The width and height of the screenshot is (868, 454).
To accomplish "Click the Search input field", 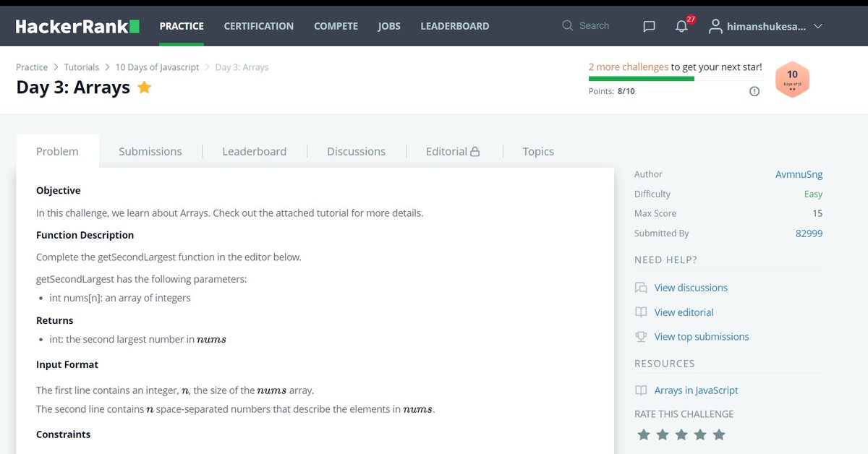I will [594, 26].
